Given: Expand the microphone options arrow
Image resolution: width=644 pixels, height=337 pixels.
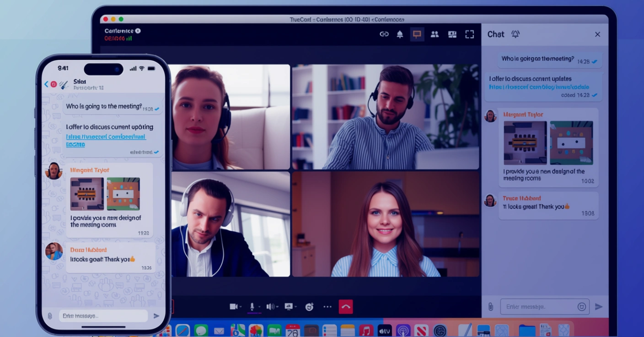Looking at the screenshot, I should [x=259, y=307].
